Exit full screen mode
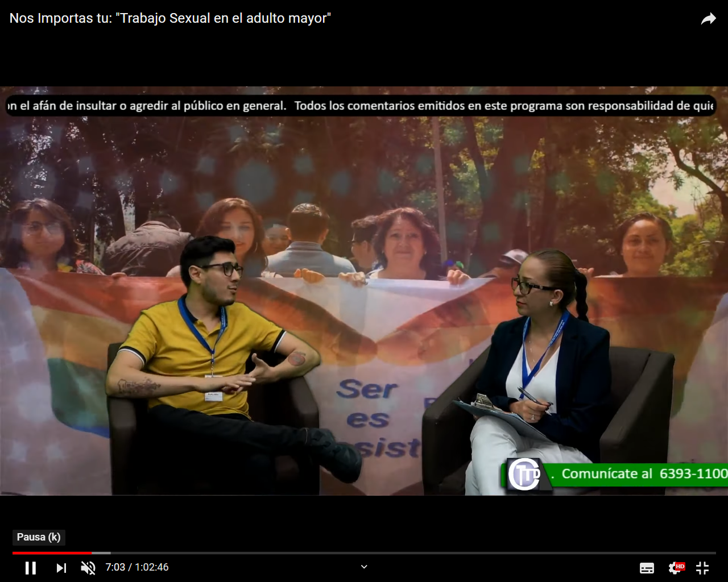Viewport: 728px width, 582px height. 702,567
